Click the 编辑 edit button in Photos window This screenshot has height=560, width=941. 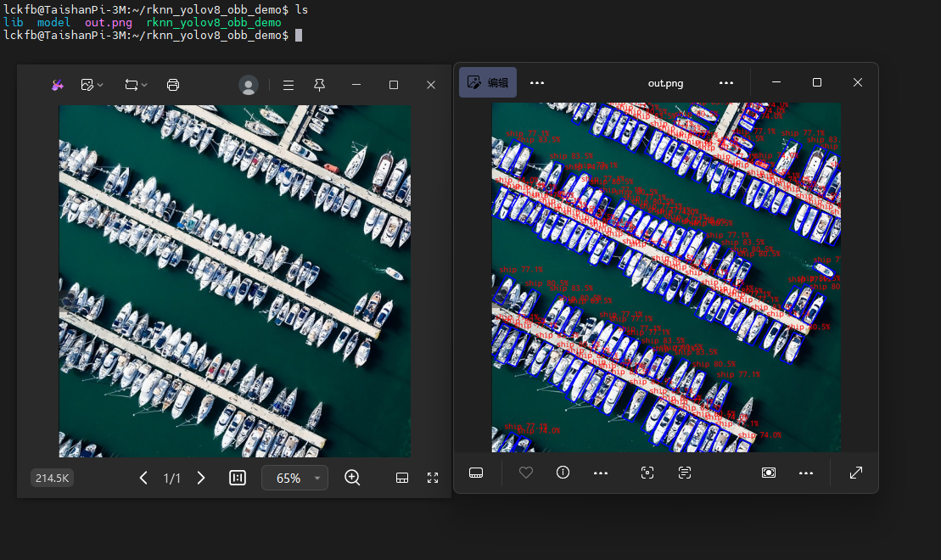click(x=488, y=82)
